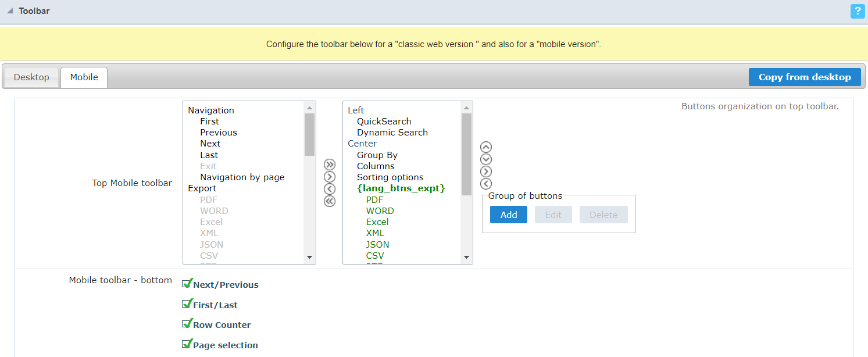The height and width of the screenshot is (357, 868).
Task: Click the outdent left arrow beside selected list
Action: coord(487,184)
